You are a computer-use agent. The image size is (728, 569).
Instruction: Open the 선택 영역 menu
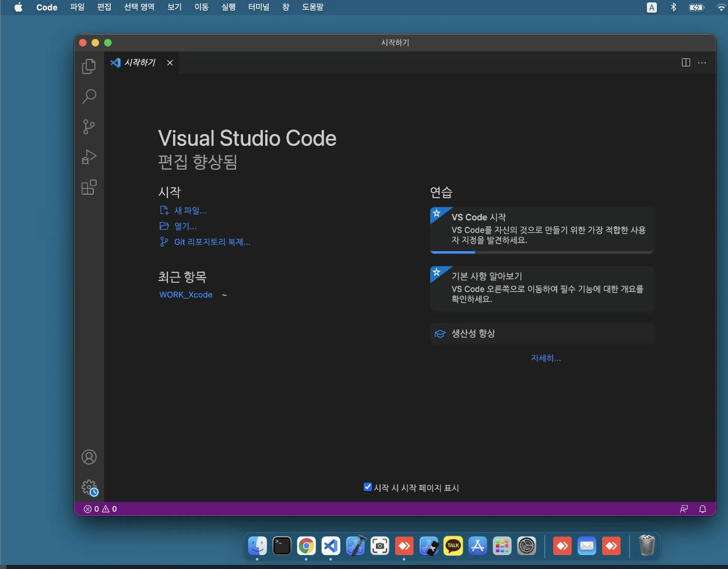pos(139,7)
